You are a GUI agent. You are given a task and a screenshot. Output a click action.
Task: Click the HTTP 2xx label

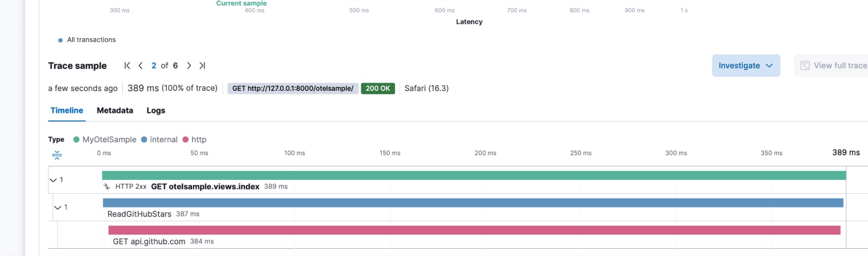click(131, 186)
